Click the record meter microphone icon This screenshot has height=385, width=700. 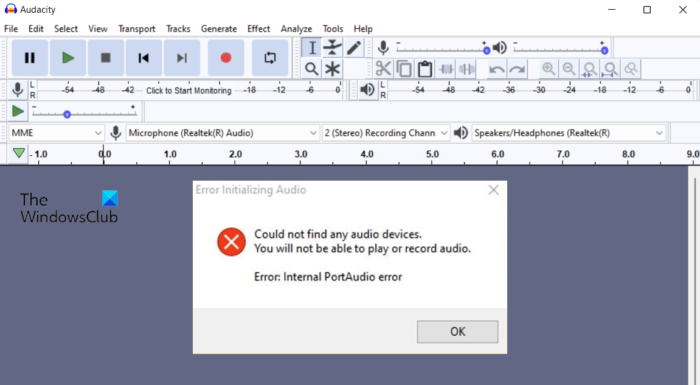click(17, 90)
